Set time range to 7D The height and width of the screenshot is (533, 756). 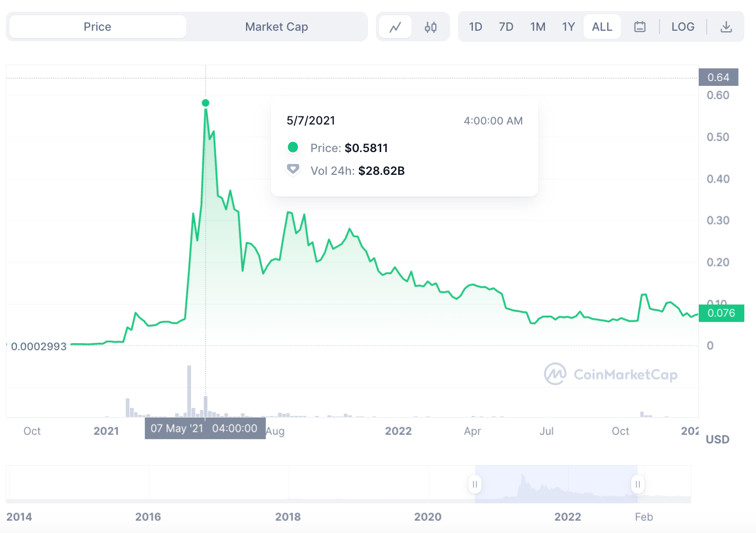(x=506, y=26)
